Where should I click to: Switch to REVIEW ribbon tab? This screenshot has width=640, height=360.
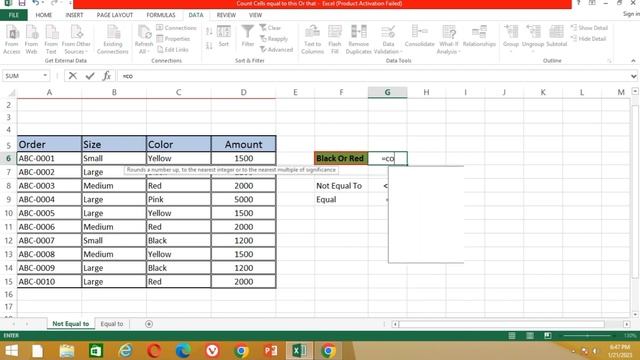(x=226, y=15)
